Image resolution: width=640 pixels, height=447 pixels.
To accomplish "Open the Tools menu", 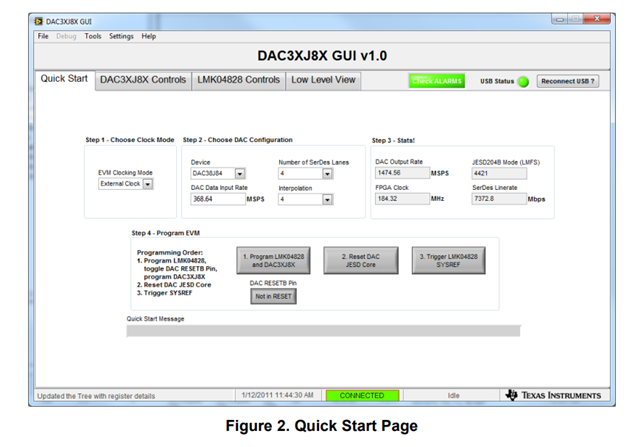I will [x=93, y=36].
